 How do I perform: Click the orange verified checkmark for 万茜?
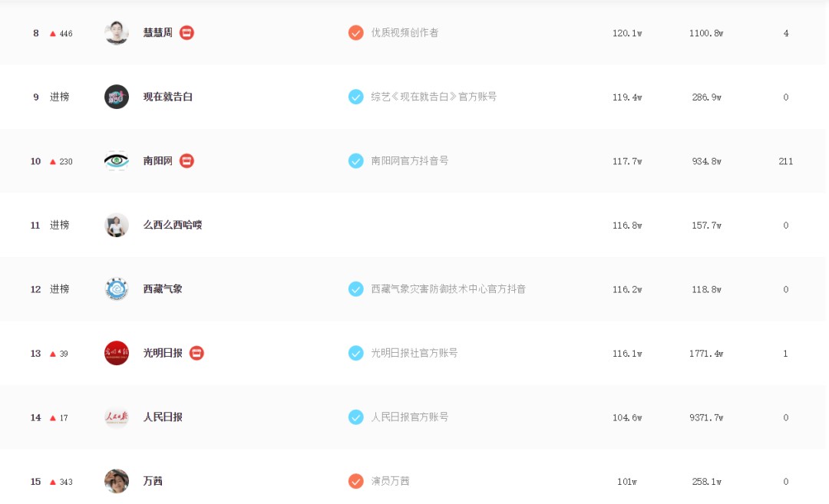pyautogui.click(x=356, y=481)
